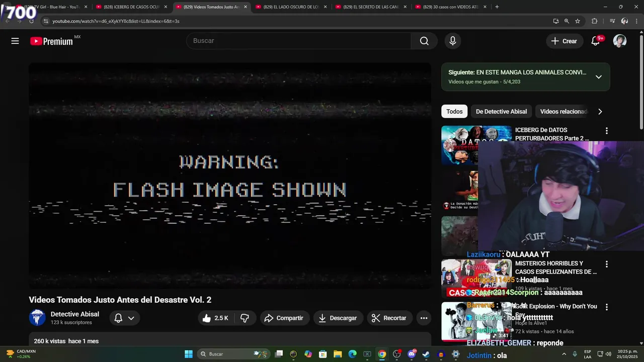Open options for ICEBERG De DATOS video
Screen dimensions: 644x362
[x=606, y=131]
